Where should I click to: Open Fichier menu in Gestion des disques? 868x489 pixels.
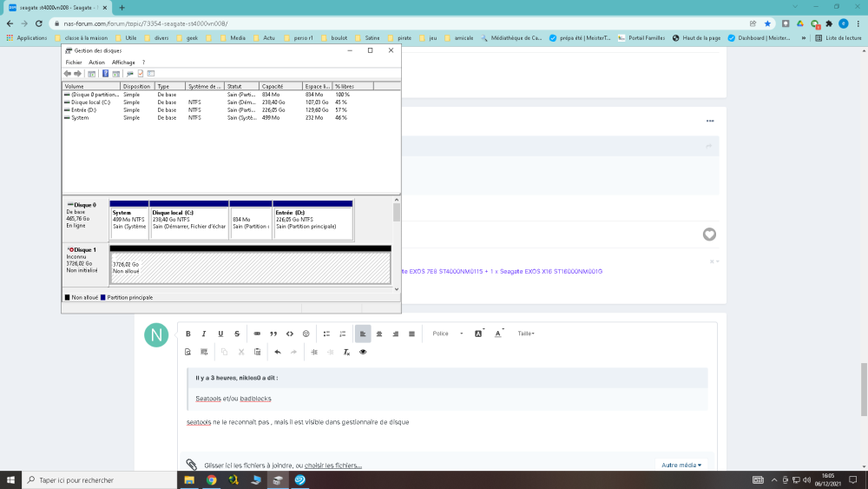[x=74, y=63]
